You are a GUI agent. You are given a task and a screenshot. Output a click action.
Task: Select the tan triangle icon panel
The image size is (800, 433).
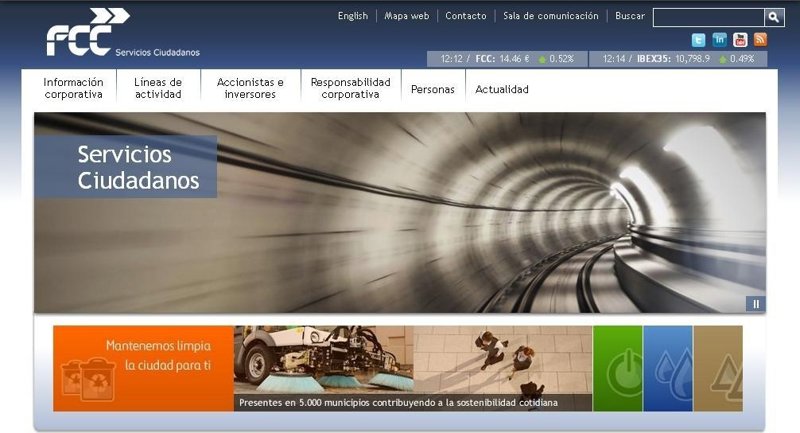[x=718, y=368]
